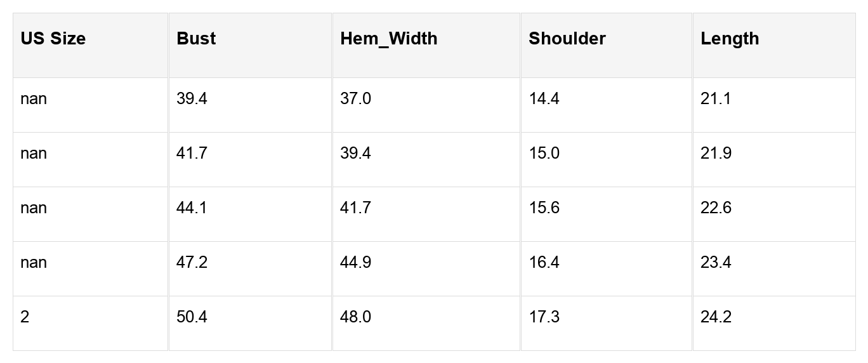Select the Shoulder value 15.6

[x=544, y=208]
